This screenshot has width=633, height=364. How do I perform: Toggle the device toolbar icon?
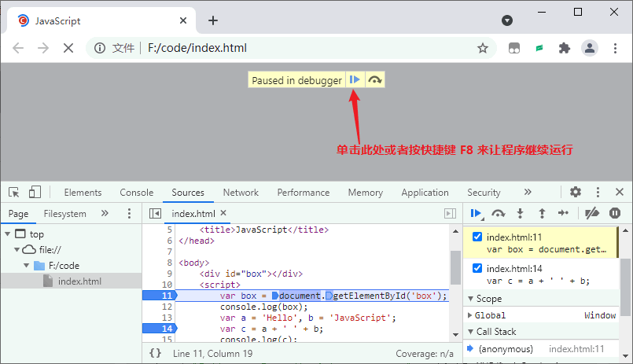[x=35, y=192]
